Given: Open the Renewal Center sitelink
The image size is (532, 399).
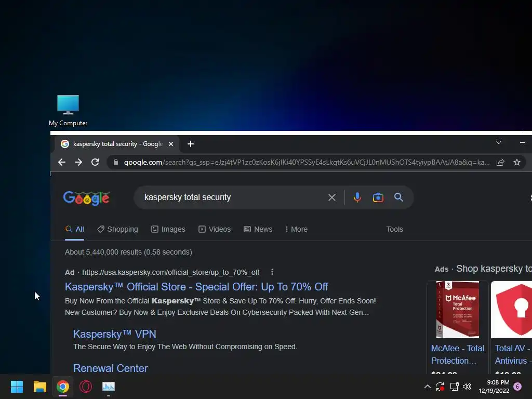Looking at the screenshot, I should pyautogui.click(x=111, y=368).
